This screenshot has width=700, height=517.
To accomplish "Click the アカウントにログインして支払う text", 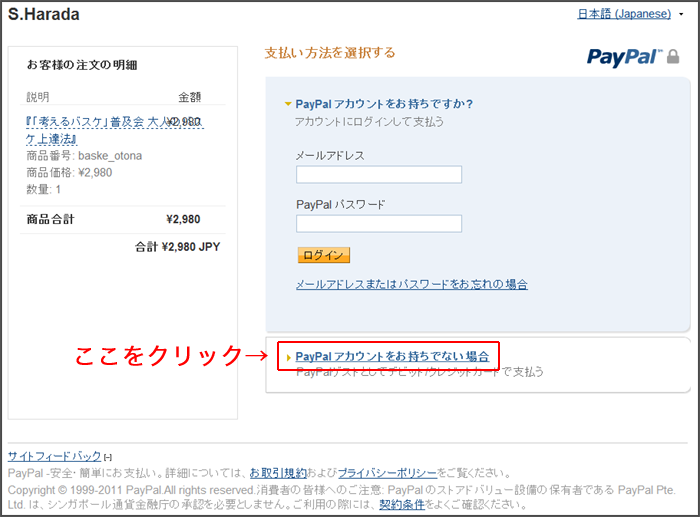I will [x=370, y=122].
